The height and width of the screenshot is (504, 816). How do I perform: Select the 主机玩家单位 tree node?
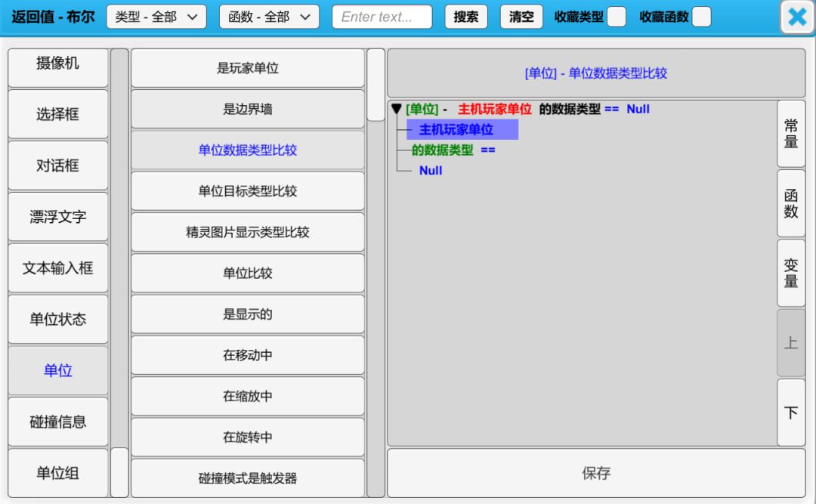pyautogui.click(x=456, y=130)
